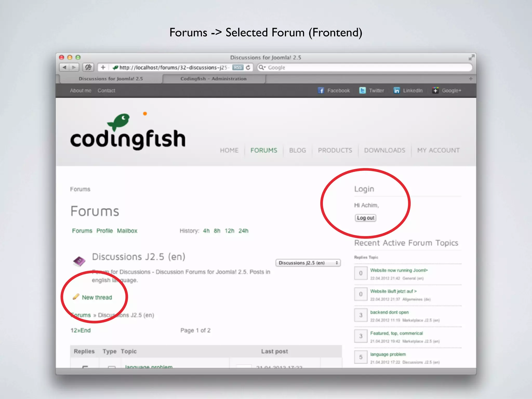Open the RSS feed badge in address bar
Screen dimensions: 532x399
pos(238,68)
